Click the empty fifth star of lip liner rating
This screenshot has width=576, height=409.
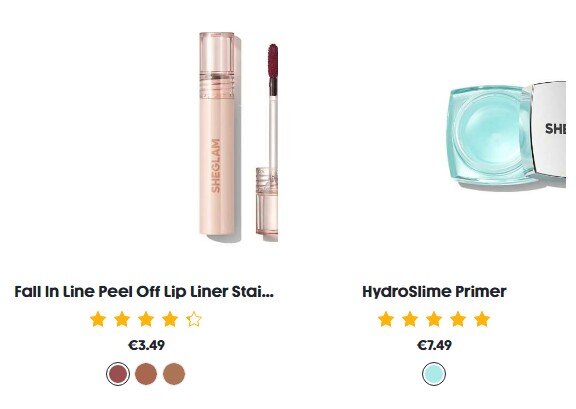[194, 319]
